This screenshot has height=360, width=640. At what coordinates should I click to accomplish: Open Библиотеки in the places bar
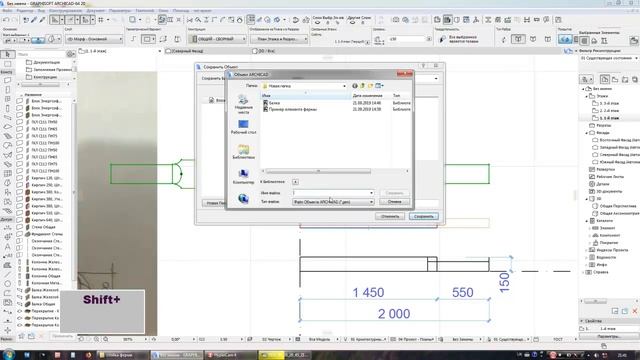243,152
